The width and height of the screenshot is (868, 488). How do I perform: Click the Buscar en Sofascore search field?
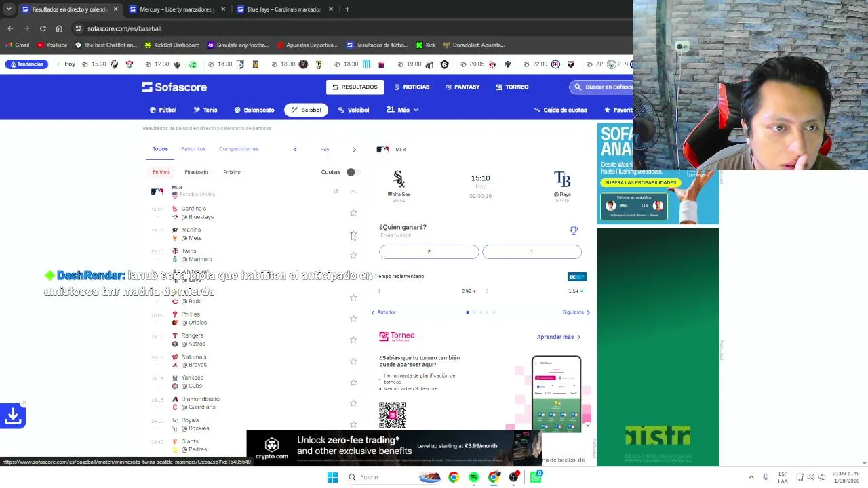coord(601,87)
